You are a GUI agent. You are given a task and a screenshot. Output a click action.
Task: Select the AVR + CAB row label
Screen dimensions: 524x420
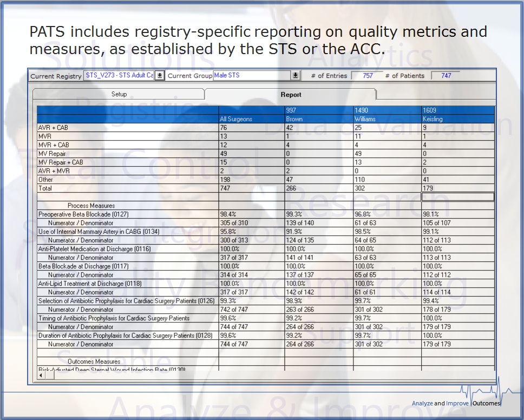pyautogui.click(x=128, y=128)
